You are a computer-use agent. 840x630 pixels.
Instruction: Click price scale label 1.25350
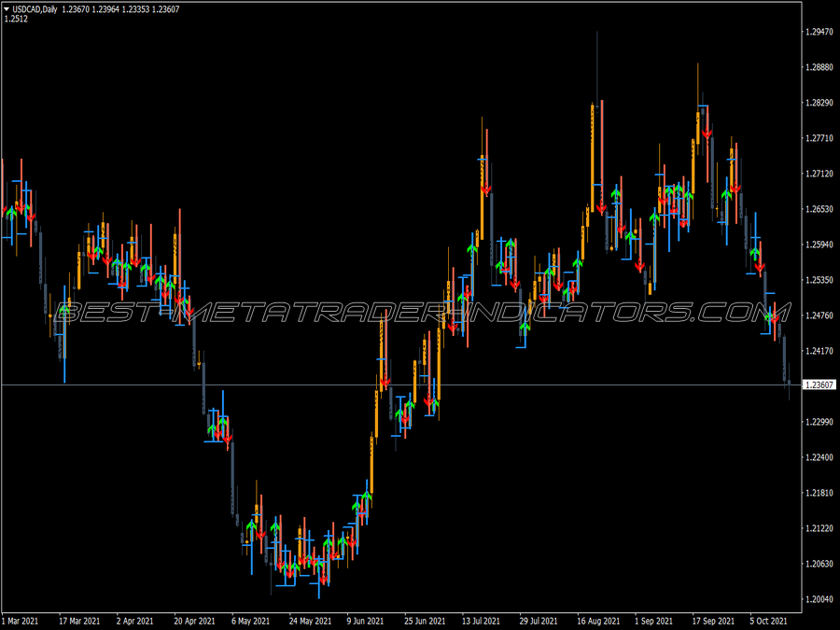(819, 280)
